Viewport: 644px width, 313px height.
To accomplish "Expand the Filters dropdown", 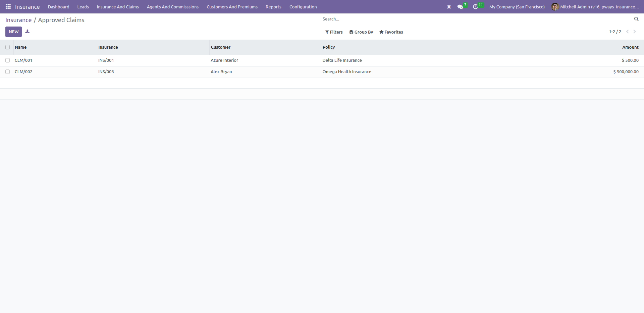I will coord(334,32).
